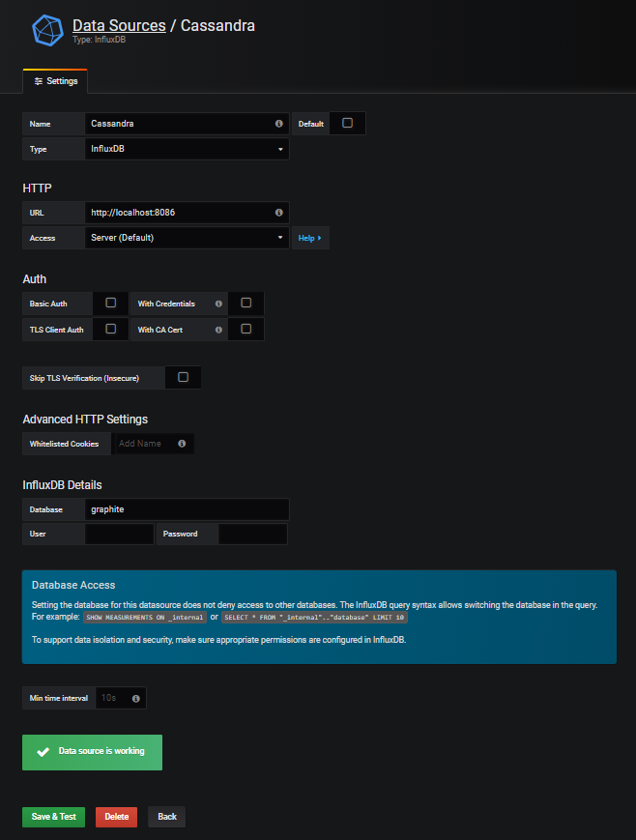636x840 pixels.
Task: Click the Save & Test button
Action: pos(54,817)
